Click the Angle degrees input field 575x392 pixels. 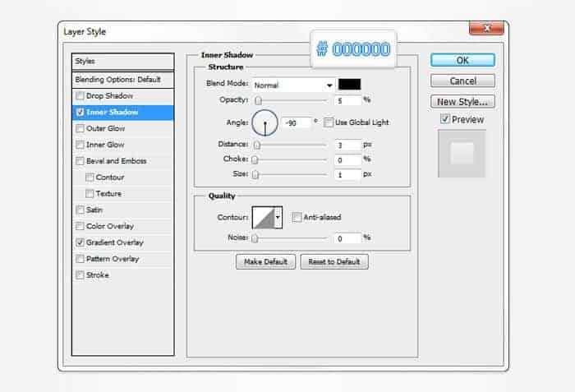(x=297, y=123)
